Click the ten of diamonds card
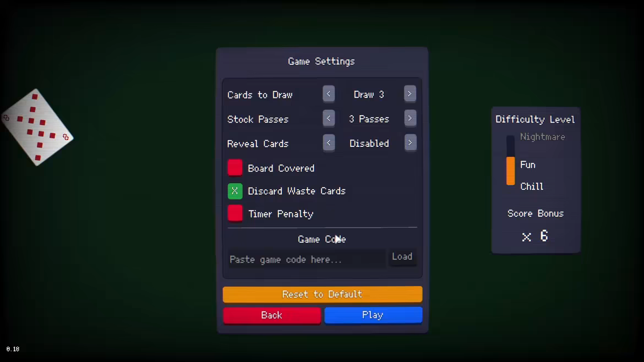 point(37,127)
